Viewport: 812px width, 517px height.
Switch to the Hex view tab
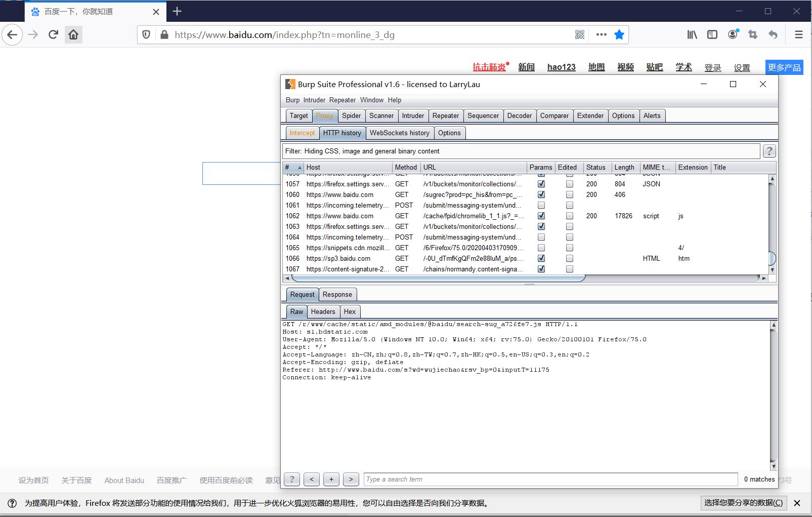pyautogui.click(x=350, y=311)
